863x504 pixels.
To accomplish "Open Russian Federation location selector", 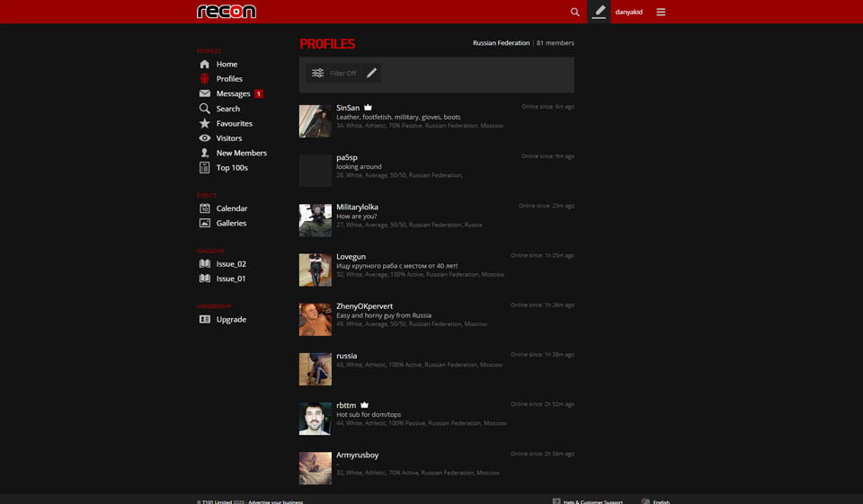I will click(x=501, y=43).
